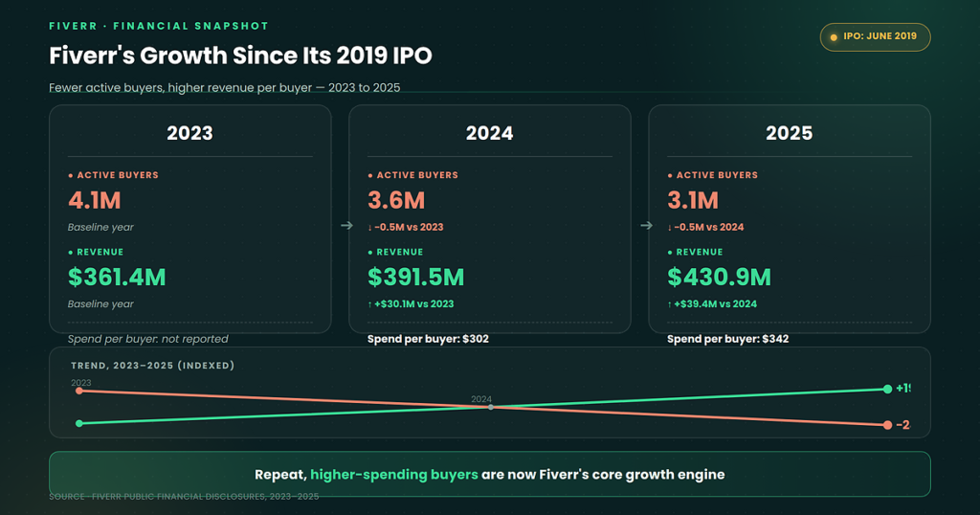Click the $361.4M revenue figure
The image size is (980, 515).
(x=117, y=277)
